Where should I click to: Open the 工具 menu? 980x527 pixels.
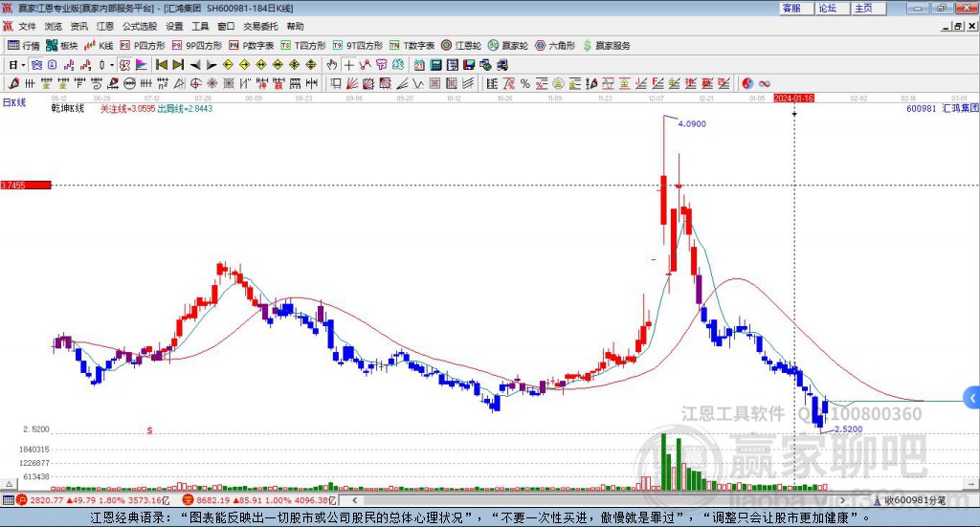(x=200, y=26)
